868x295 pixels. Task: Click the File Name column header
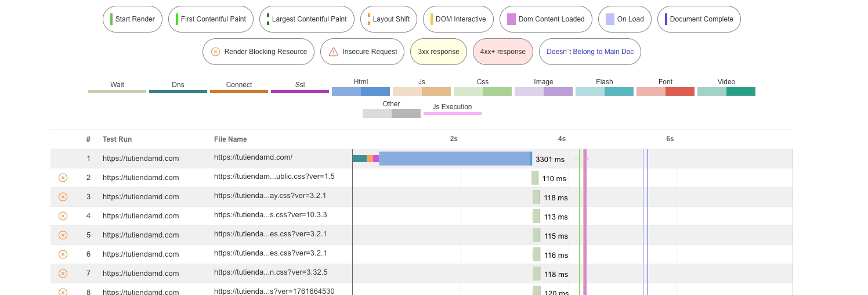(x=230, y=139)
